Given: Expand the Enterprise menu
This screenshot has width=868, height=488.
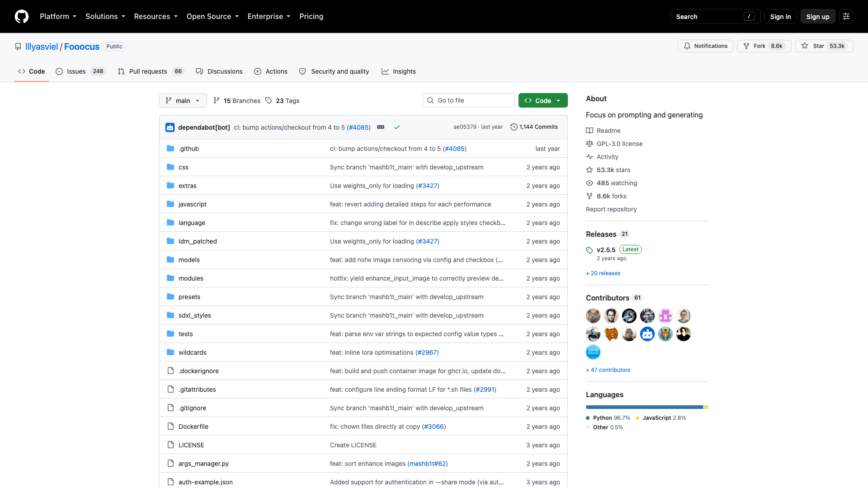Looking at the screenshot, I should point(269,16).
